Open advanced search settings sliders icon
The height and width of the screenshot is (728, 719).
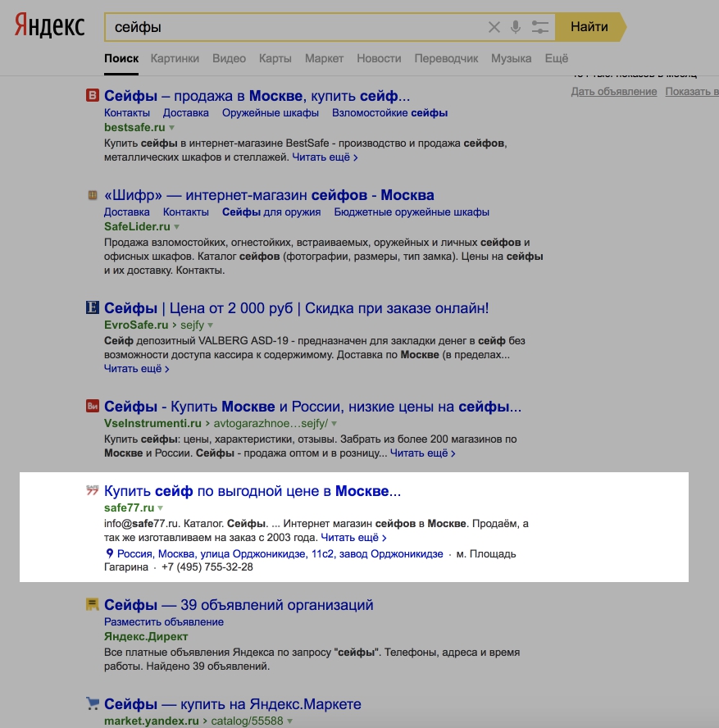(539, 27)
